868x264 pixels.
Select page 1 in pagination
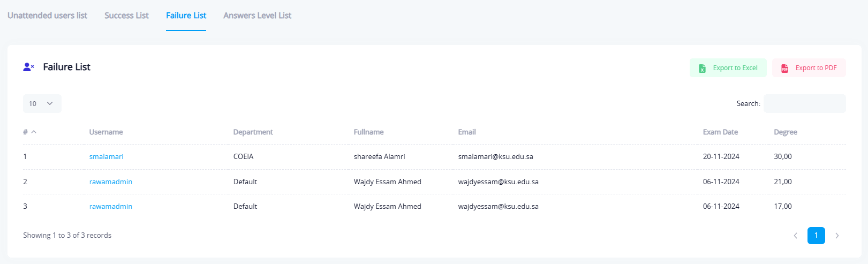tap(816, 236)
